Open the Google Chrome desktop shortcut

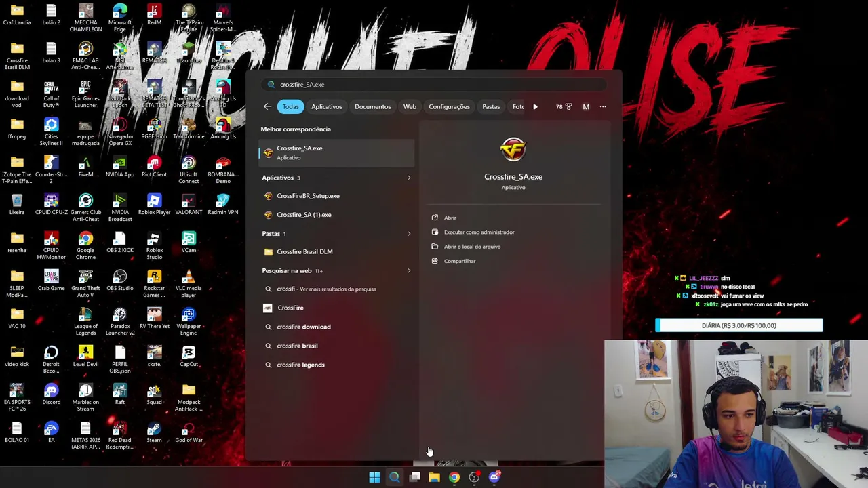coord(85,246)
